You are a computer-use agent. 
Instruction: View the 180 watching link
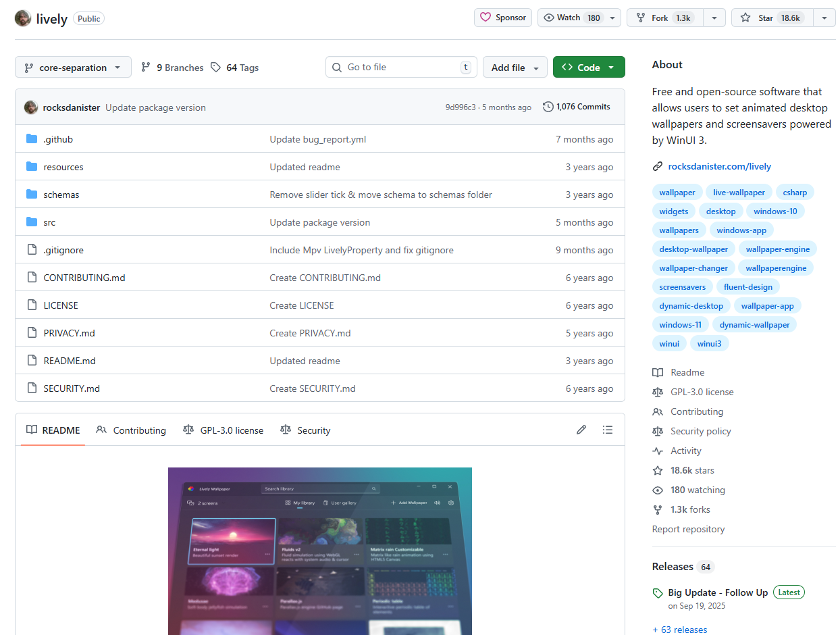point(689,490)
